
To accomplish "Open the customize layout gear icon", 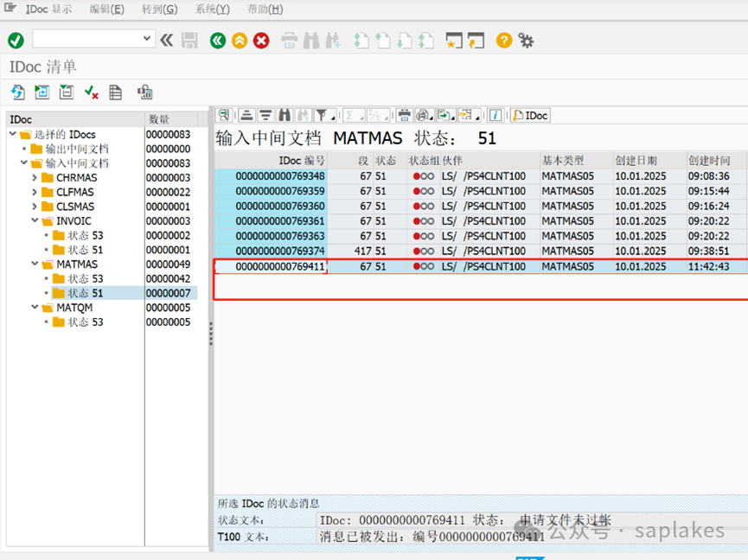I will (x=526, y=40).
